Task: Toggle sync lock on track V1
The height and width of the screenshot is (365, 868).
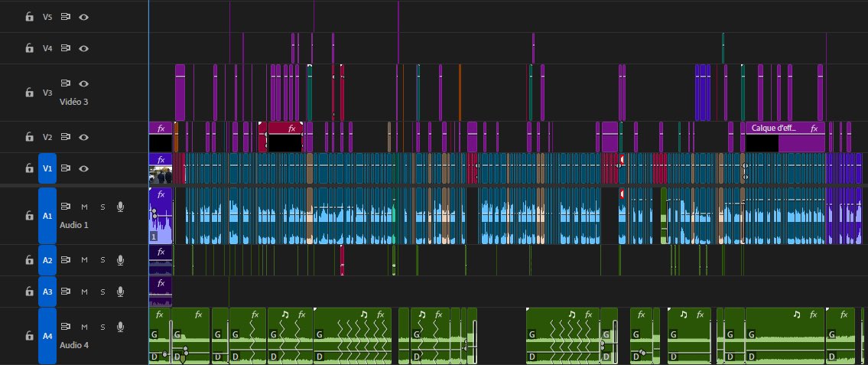Action: 65,168
